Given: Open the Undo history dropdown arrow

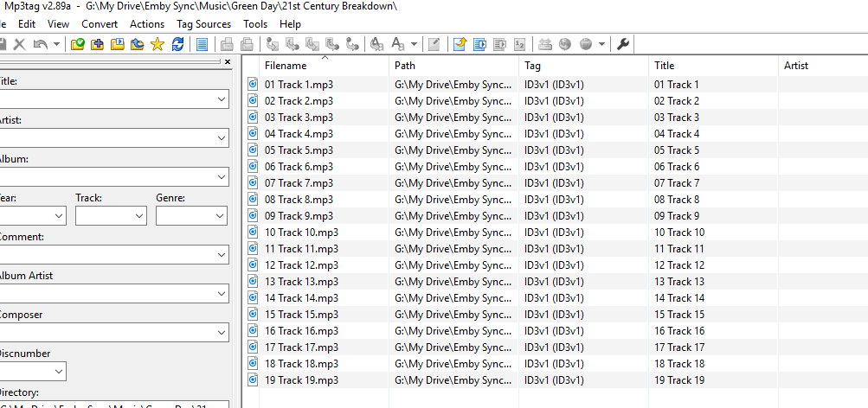Looking at the screenshot, I should click(56, 45).
